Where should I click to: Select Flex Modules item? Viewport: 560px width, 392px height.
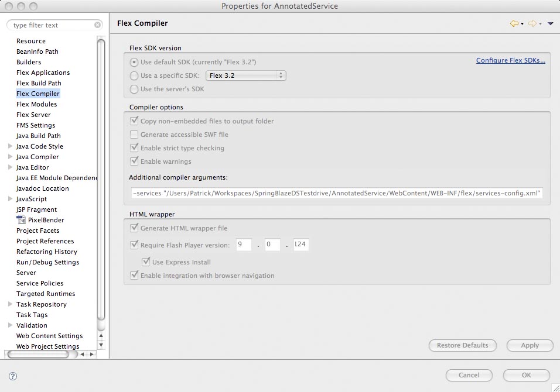click(x=37, y=104)
